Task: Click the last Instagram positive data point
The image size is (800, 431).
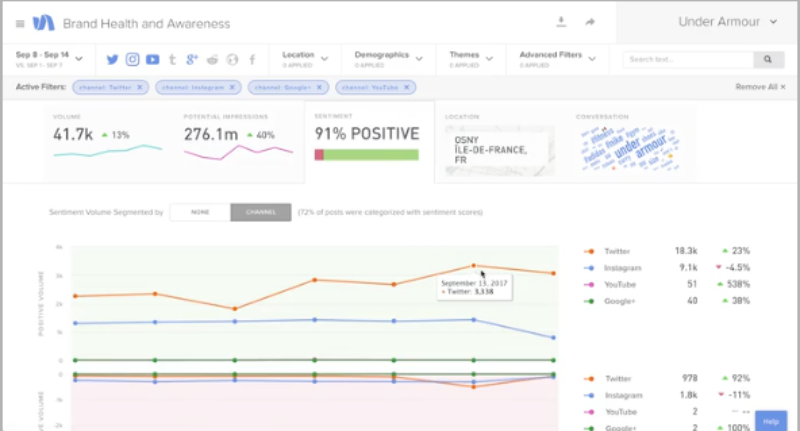Action: pyautogui.click(x=554, y=338)
